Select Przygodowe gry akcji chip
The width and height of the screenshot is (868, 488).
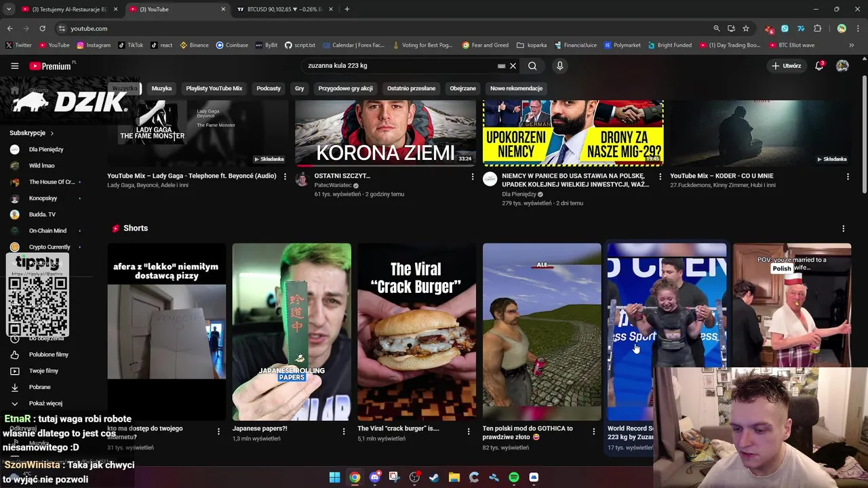(x=345, y=88)
